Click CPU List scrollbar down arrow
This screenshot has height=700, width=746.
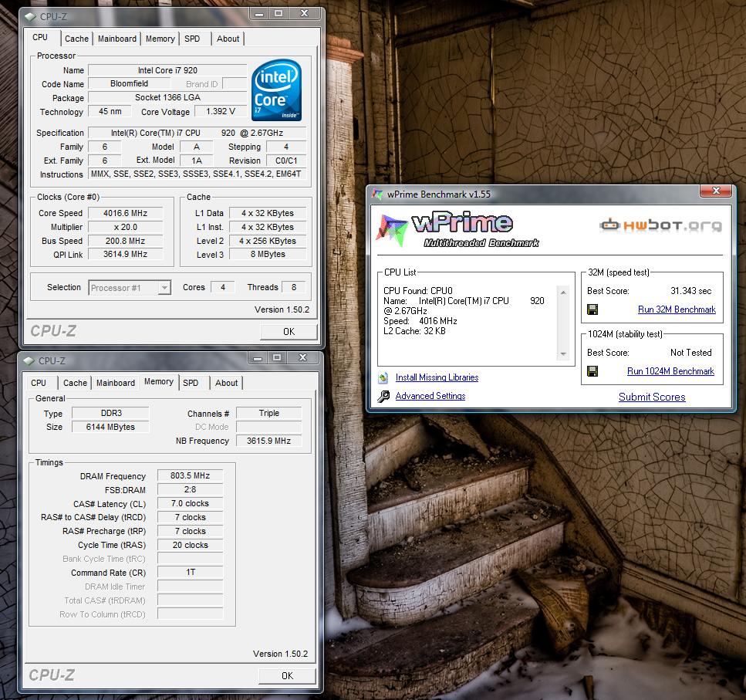tap(563, 353)
